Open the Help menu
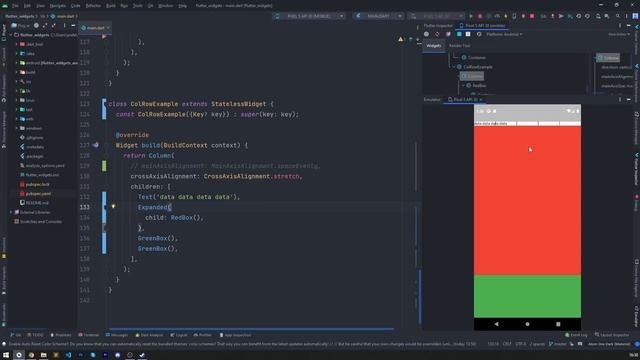The width and height of the screenshot is (640, 360). [182, 6]
